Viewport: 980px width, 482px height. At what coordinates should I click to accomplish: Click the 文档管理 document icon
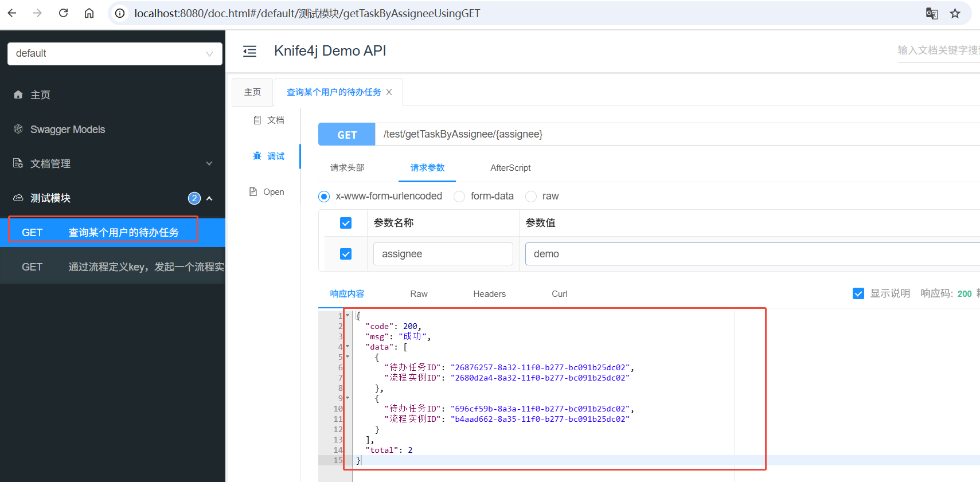[x=18, y=163]
